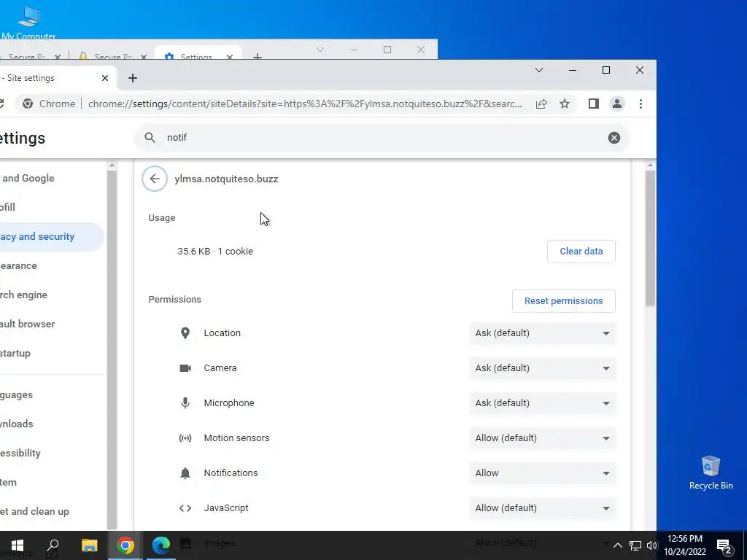
Task: Open the JavaScript permission dropdown
Action: [543, 508]
